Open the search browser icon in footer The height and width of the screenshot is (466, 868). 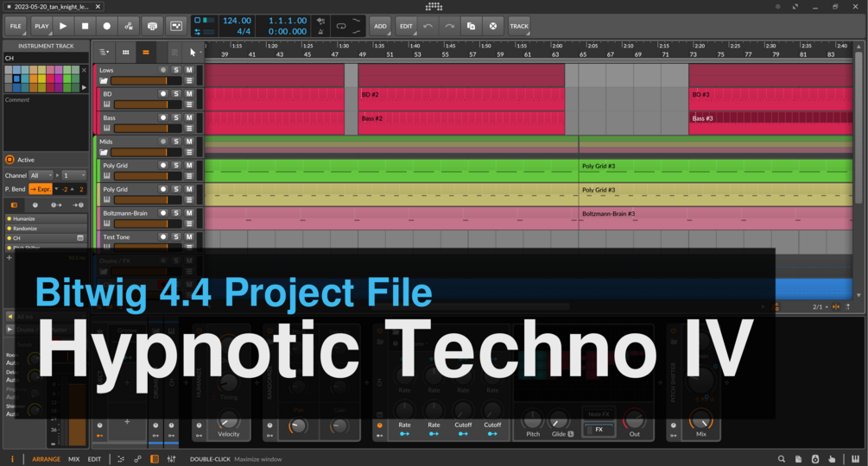click(x=781, y=459)
